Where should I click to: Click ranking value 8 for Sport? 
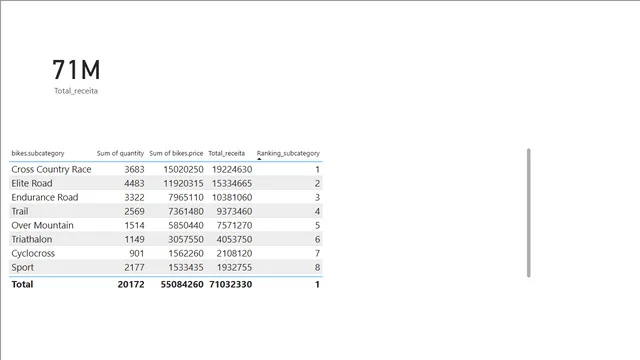coord(317,267)
